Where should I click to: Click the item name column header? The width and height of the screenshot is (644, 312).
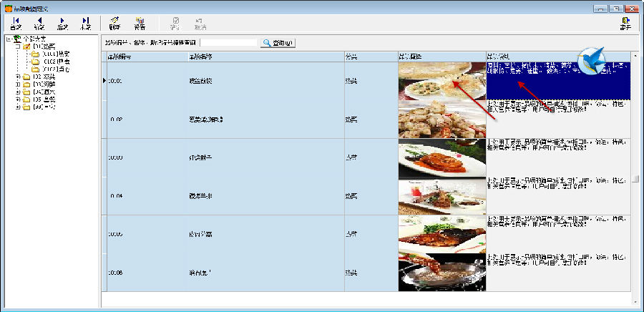coord(265,56)
